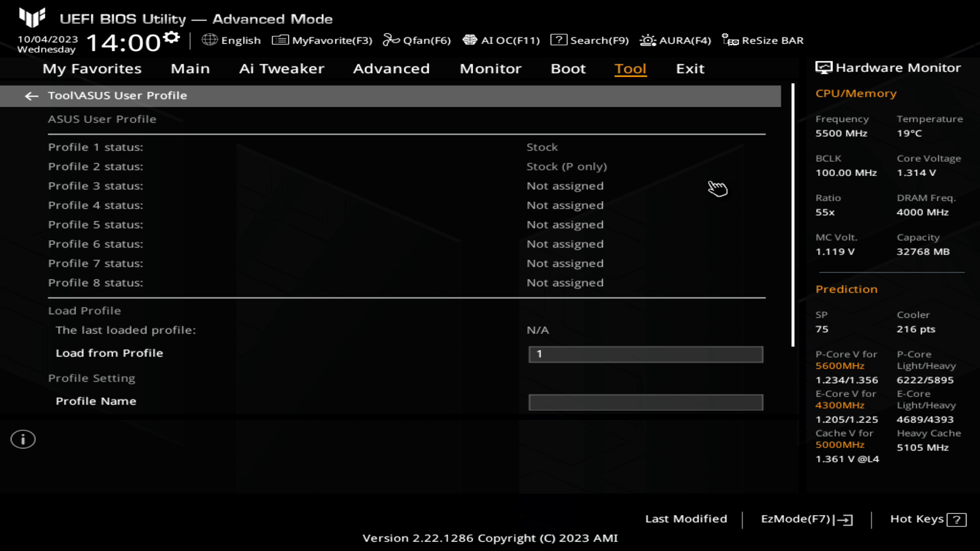Click Profile Name input field
Image resolution: width=980 pixels, height=551 pixels.
coord(645,402)
